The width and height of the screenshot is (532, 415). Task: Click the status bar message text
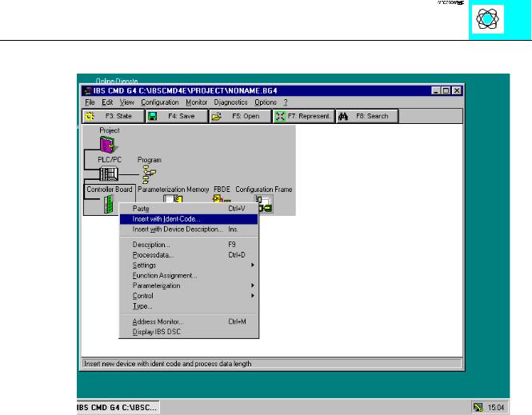[168, 364]
